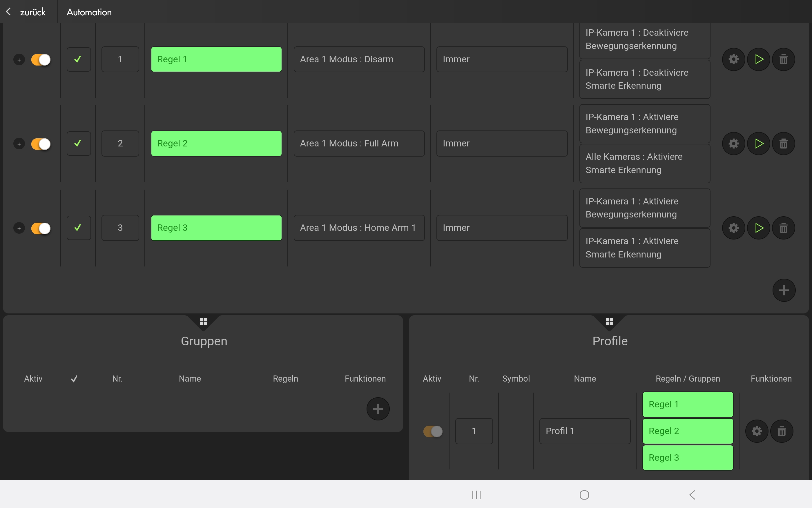This screenshot has width=812, height=508.
Task: Toggle Profil 1 active switch
Action: click(433, 431)
